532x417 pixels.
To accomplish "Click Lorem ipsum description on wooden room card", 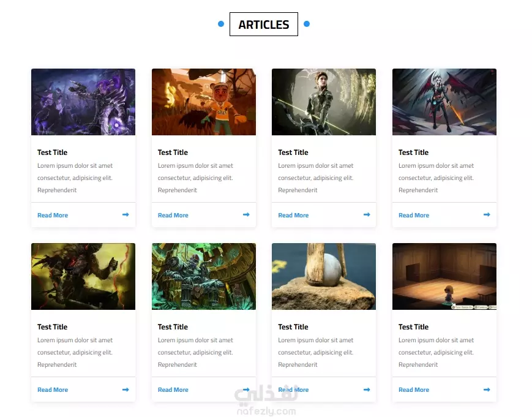I will coord(436,352).
